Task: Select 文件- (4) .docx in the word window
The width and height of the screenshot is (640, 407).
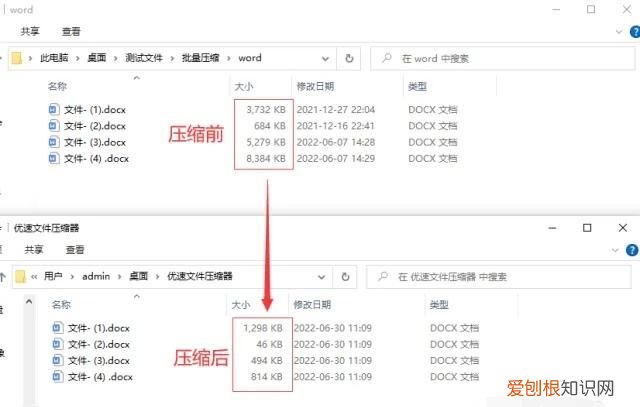Action: pos(96,158)
